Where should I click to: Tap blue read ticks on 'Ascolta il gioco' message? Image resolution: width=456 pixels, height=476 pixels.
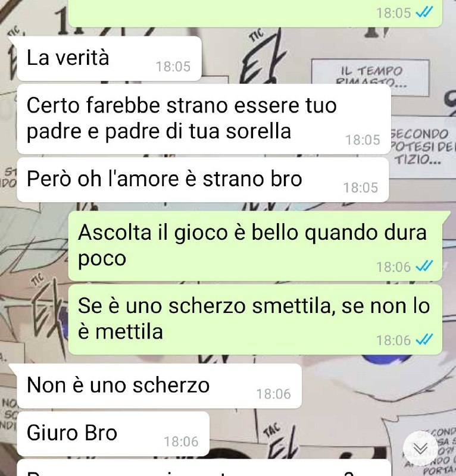point(424,266)
